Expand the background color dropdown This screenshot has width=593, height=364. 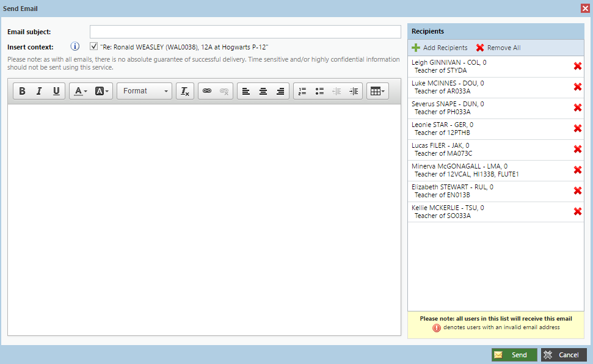click(103, 91)
